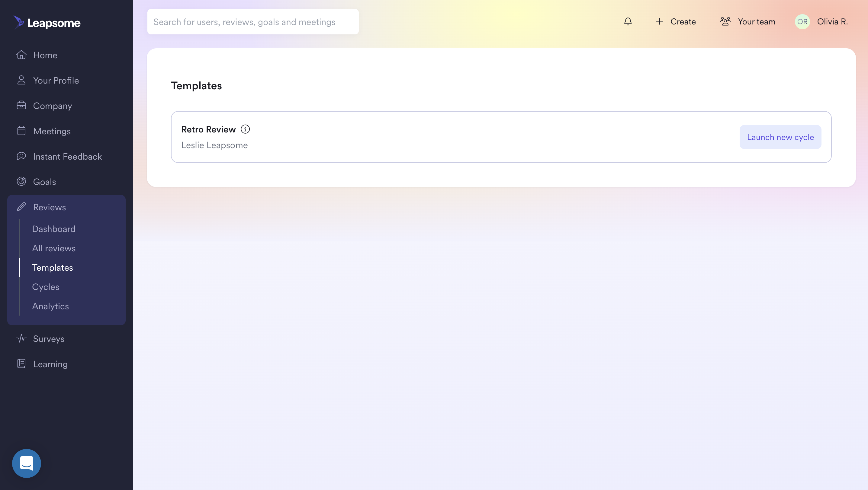The height and width of the screenshot is (490, 868).
Task: Click the Learning book icon
Action: point(21,364)
